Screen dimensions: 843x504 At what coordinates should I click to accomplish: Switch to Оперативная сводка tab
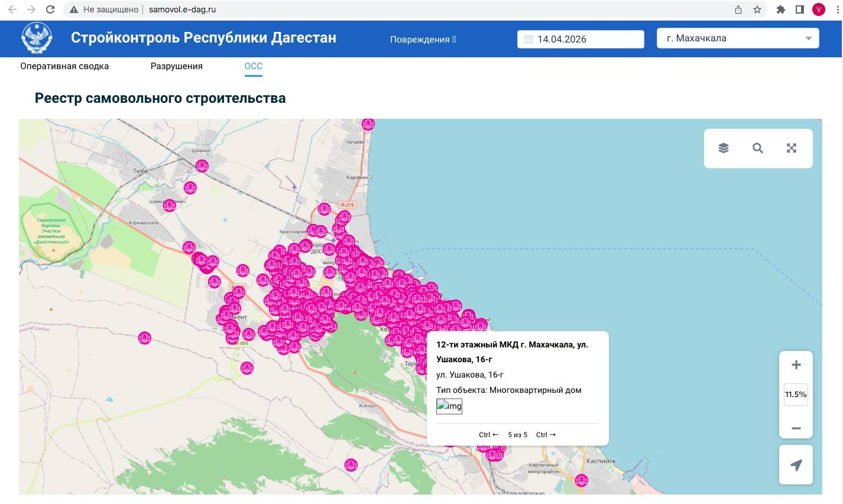[x=64, y=66]
